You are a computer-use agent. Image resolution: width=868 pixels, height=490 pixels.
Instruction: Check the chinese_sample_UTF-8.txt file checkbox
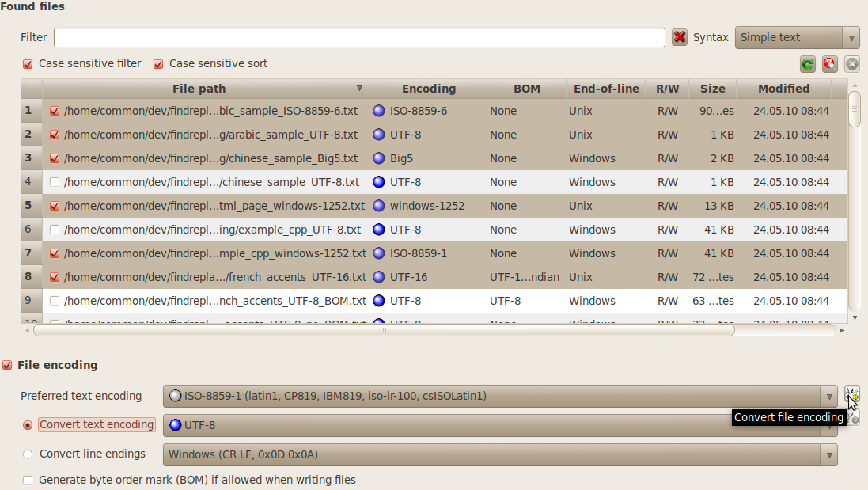pyautogui.click(x=55, y=182)
